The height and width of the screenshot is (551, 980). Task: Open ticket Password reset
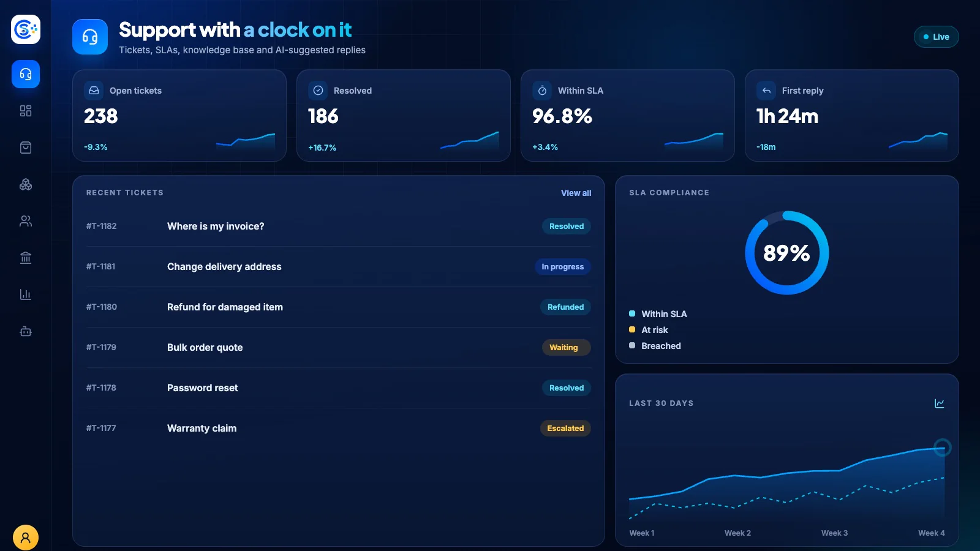(x=339, y=388)
